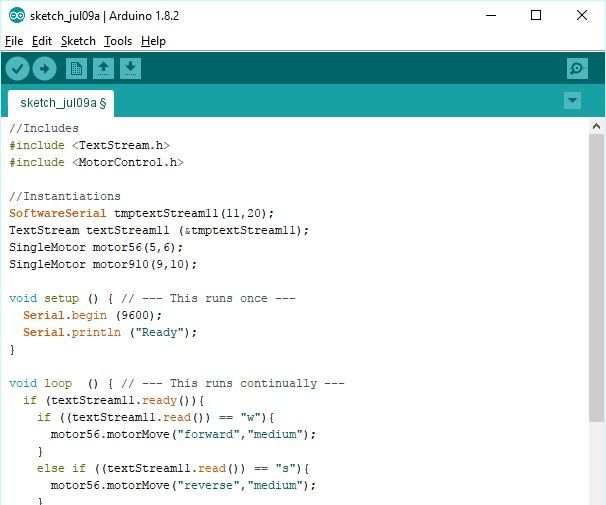
Task: Open the File menu
Action: 14,41
